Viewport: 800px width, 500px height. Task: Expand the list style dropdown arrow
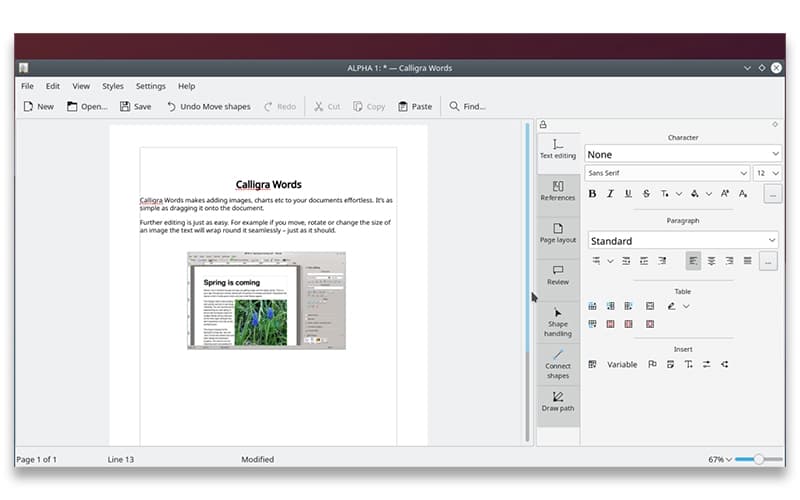pos(610,261)
